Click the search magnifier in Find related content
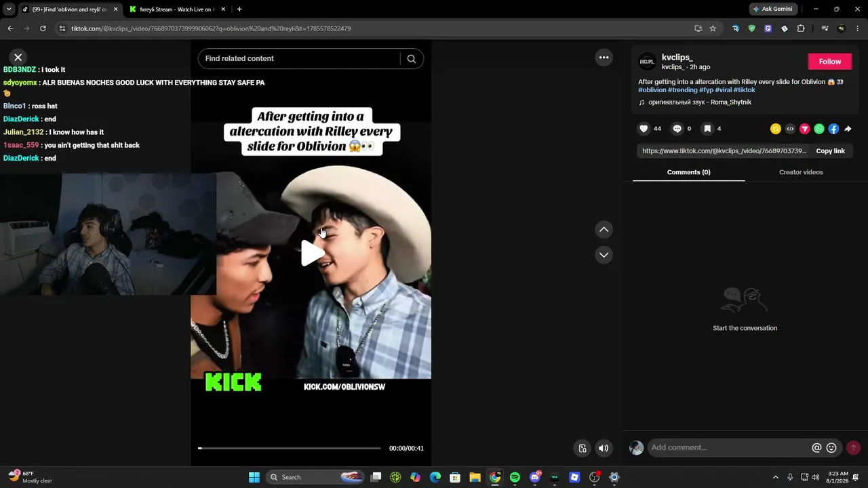The image size is (868, 488). point(411,59)
